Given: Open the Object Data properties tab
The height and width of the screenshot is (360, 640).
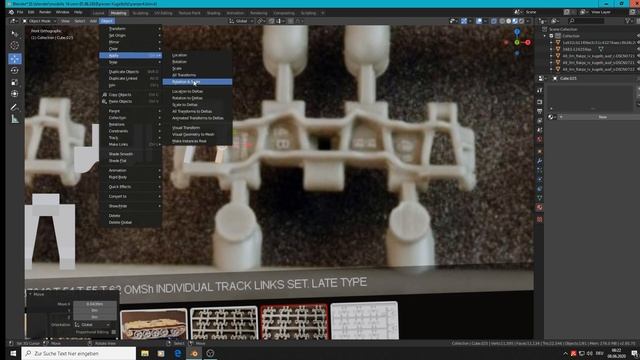Looking at the screenshot, I should click(x=540, y=198).
